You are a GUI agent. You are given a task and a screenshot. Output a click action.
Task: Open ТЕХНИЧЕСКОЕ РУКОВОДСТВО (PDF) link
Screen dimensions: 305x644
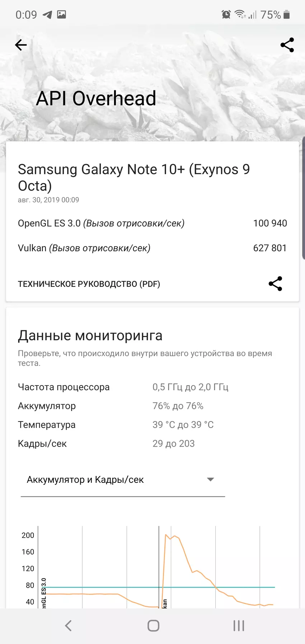point(89,284)
